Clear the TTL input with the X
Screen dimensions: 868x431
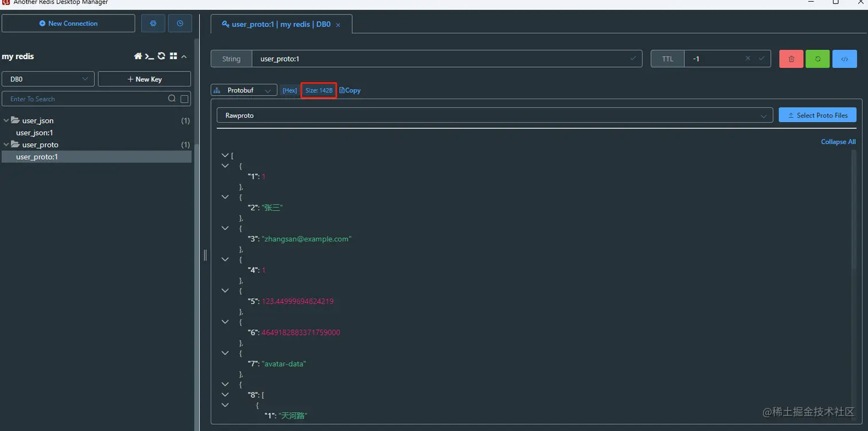748,58
